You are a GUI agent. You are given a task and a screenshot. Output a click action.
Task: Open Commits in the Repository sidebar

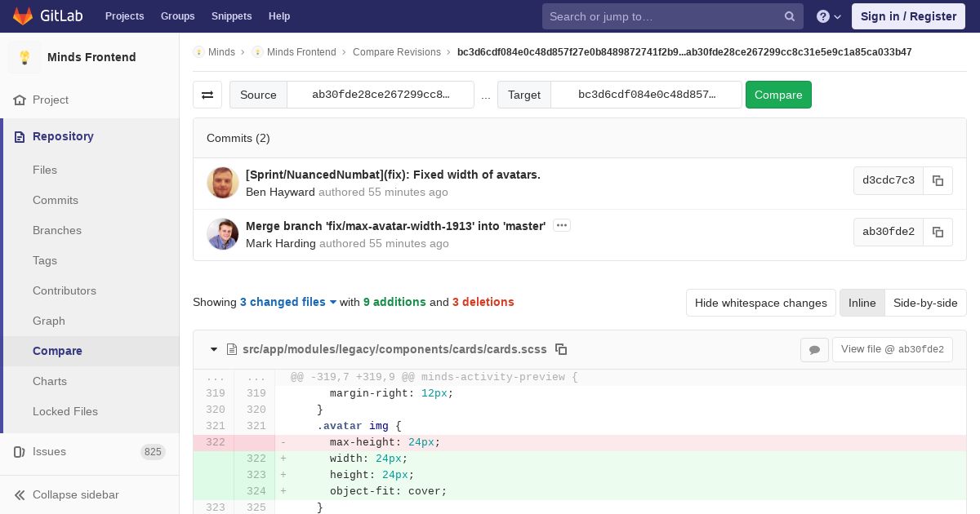point(56,200)
